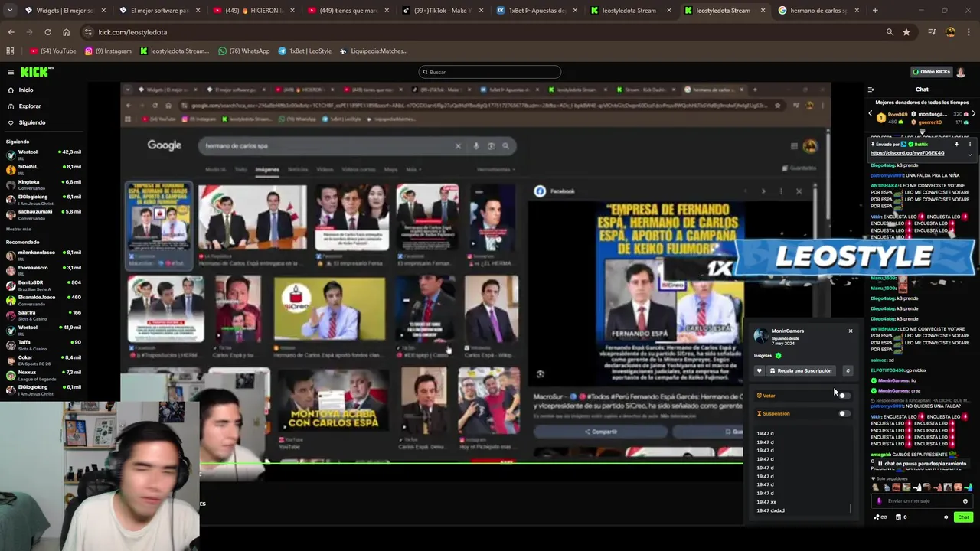Open Liquipedia Matches bookmark
Image resolution: width=980 pixels, height=551 pixels.
point(374,51)
